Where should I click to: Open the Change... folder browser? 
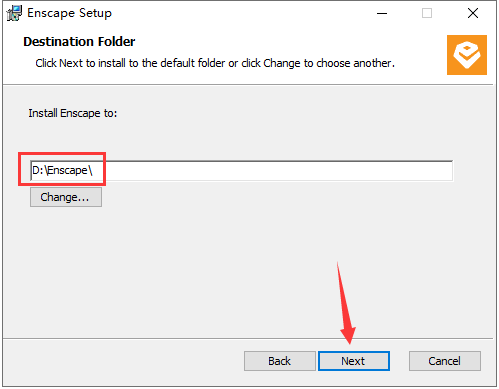pos(66,197)
